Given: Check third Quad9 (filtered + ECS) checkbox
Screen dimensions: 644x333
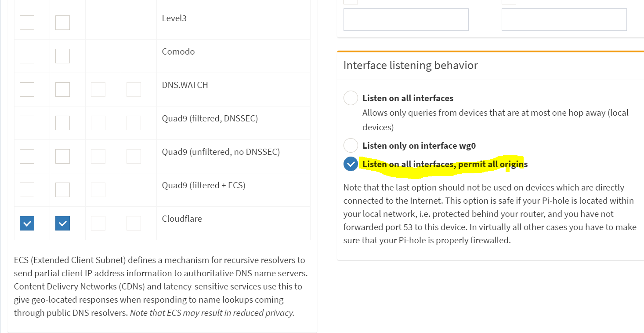Looking at the screenshot, I should (x=98, y=190).
